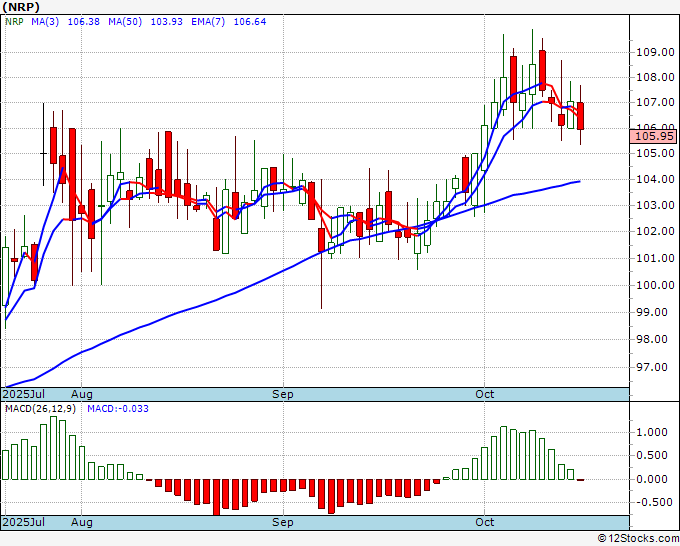Screen dimensions: 680x546
Task: Click Oct on MACD date axis
Action: click(x=484, y=522)
